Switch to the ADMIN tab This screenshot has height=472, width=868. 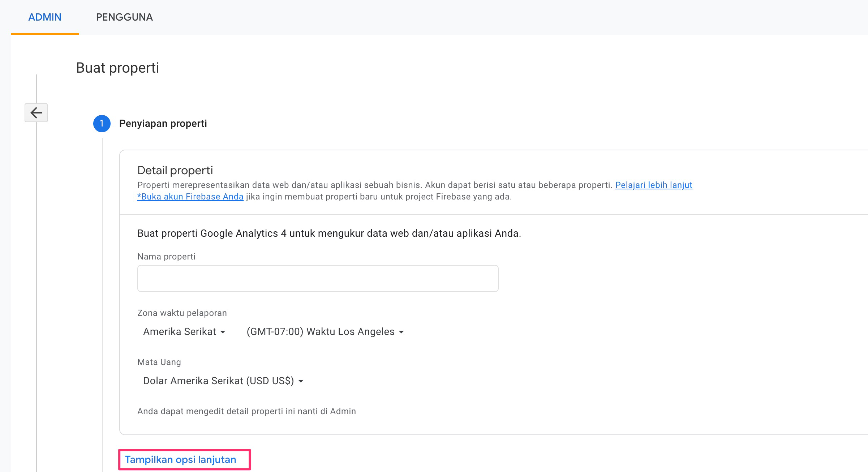click(45, 17)
